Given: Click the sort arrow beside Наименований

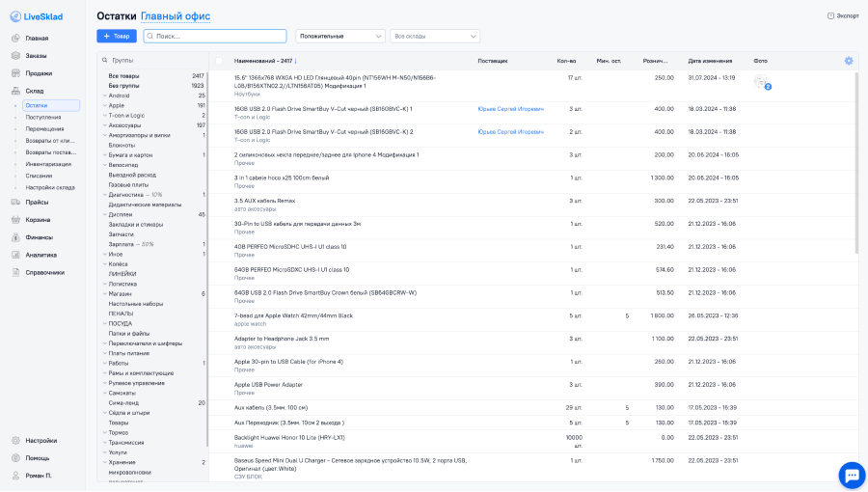Looking at the screenshot, I should pyautogui.click(x=296, y=61).
